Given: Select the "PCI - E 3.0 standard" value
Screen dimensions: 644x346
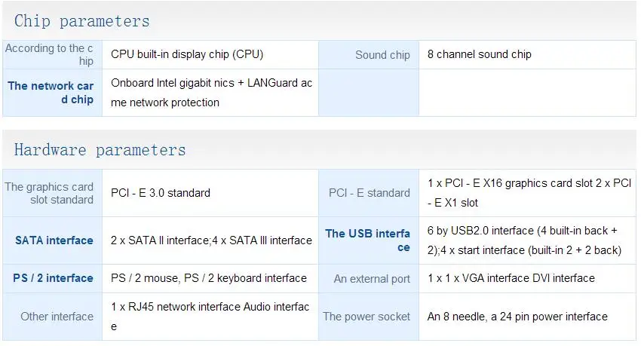Looking at the screenshot, I should (161, 193).
